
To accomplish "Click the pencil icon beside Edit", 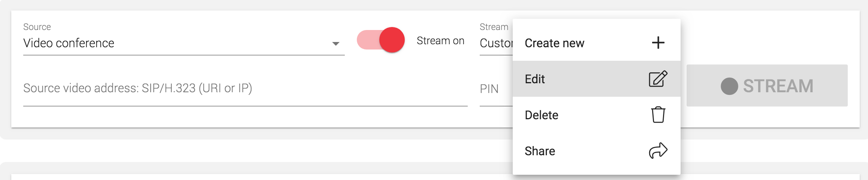I will click(x=658, y=79).
